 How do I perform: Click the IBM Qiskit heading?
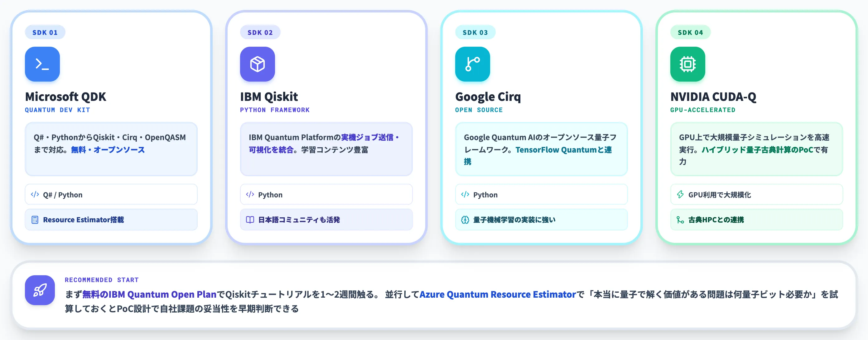tap(269, 97)
